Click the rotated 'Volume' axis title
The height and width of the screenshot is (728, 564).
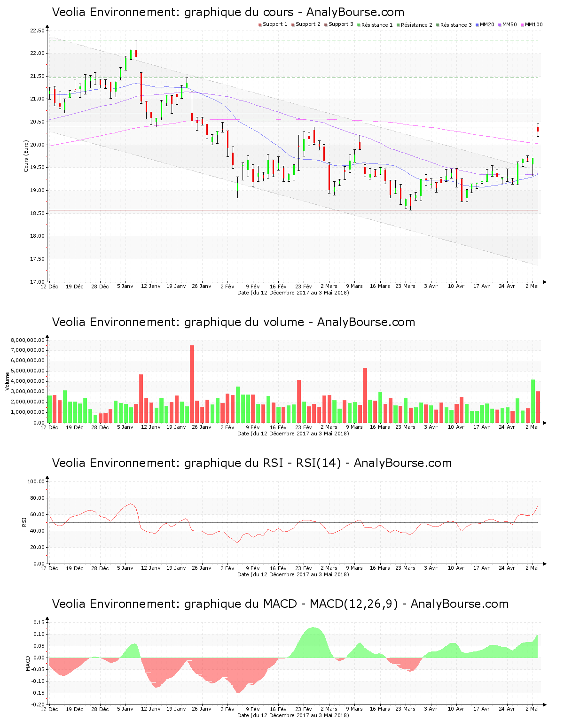click(x=7, y=381)
